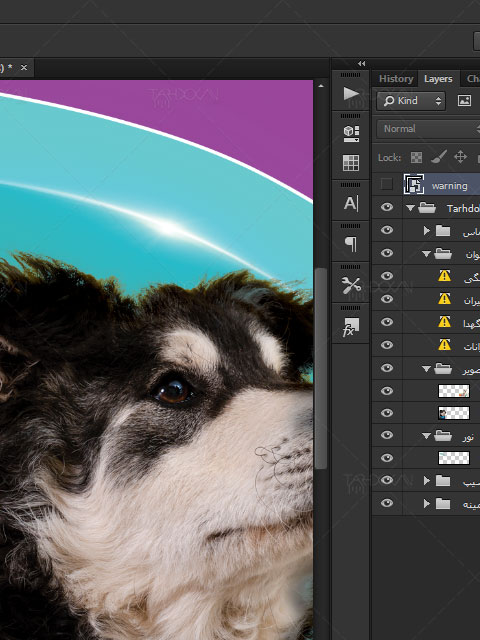Viewport: 480px width, 640px height.
Task: Select the dog photo layer thumbnail
Action: (453, 413)
